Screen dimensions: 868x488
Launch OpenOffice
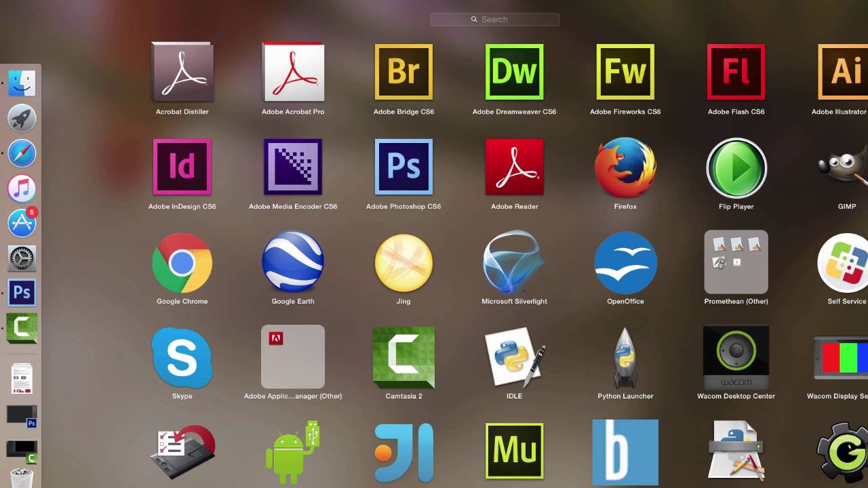pyautogui.click(x=625, y=263)
